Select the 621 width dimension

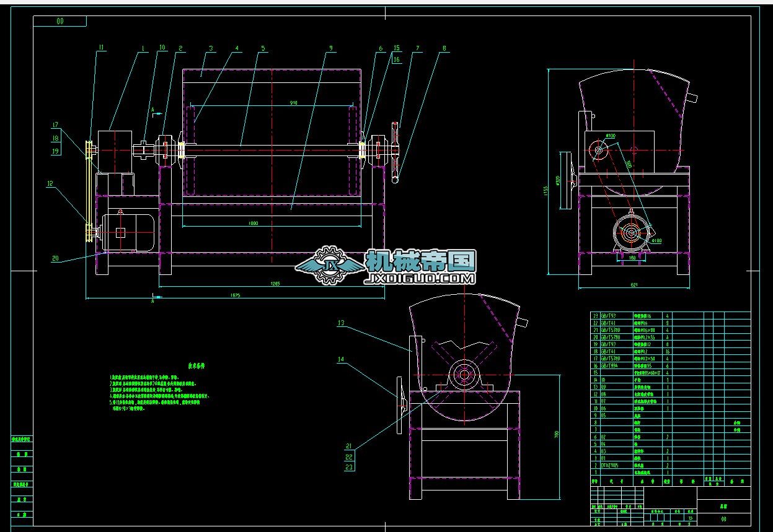tap(634, 285)
